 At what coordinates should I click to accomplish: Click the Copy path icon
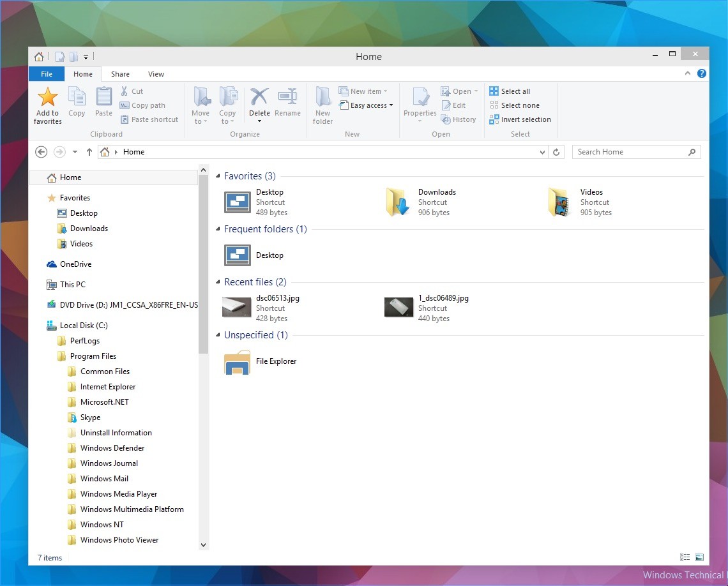click(124, 105)
